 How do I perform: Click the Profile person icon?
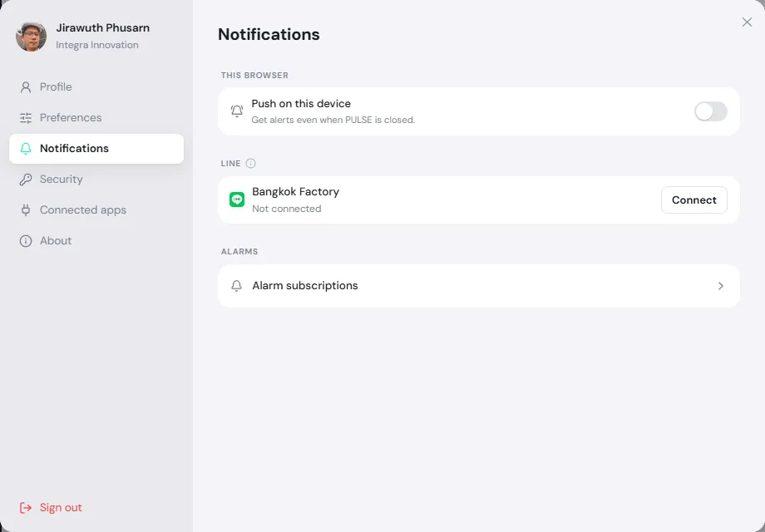(26, 87)
